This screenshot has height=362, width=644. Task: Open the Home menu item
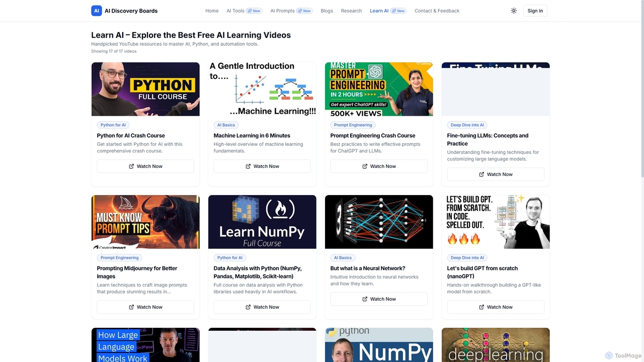[x=212, y=11]
